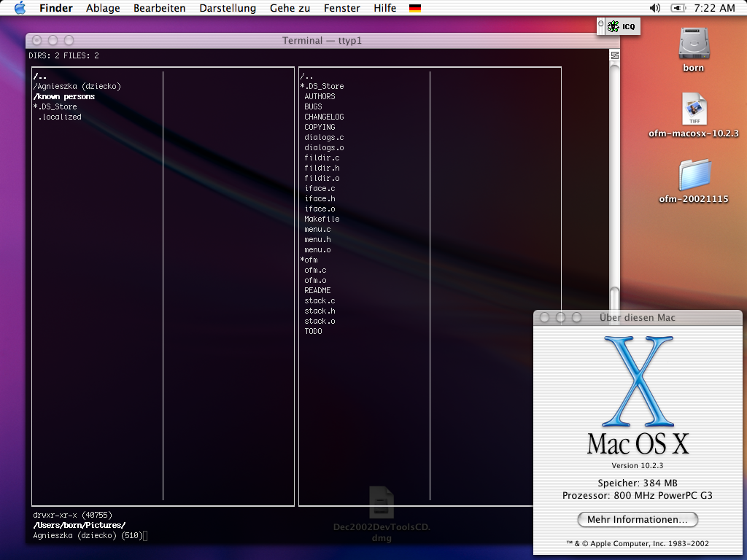Click the ICQ flower icon

click(614, 27)
